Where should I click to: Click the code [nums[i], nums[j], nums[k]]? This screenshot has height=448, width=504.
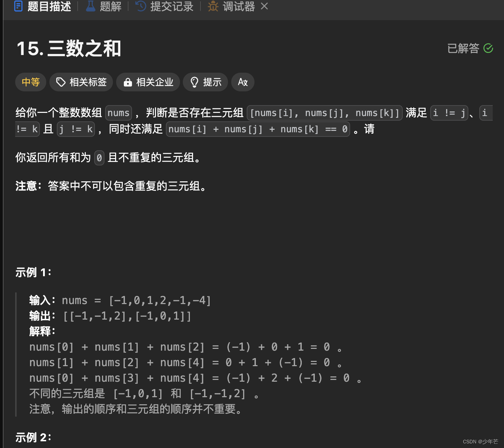(x=325, y=113)
